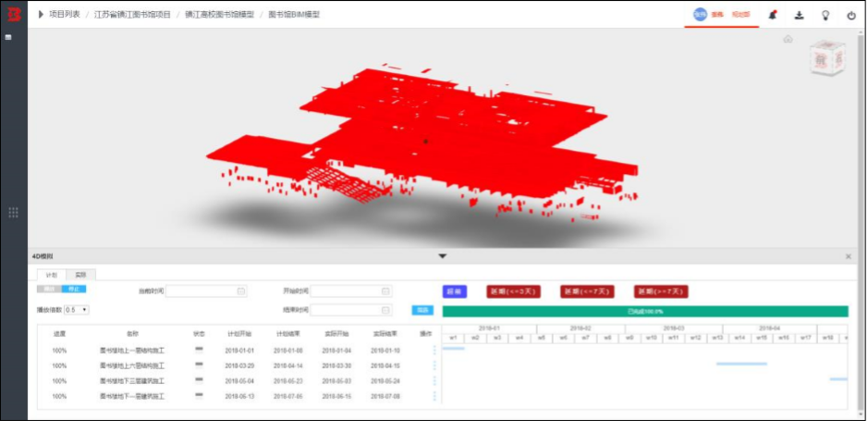This screenshot has height=421, width=868.
Task: Click status icon for row starting 2018-05-04
Action: point(200,379)
